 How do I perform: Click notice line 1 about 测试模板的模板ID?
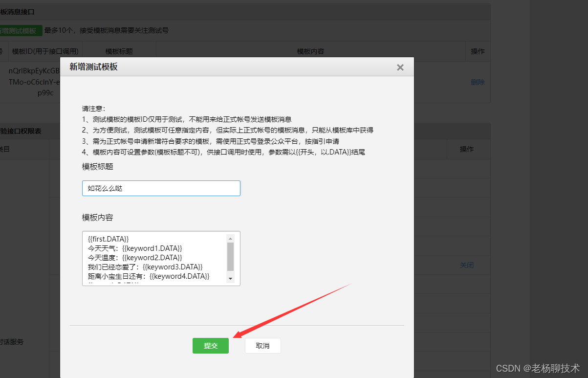[187, 119]
